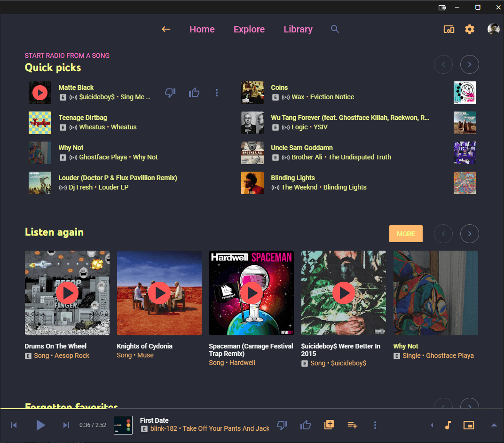This screenshot has width=504, height=443.
Task: Play Knights of Cydonia from its thumbnail
Action: [159, 293]
